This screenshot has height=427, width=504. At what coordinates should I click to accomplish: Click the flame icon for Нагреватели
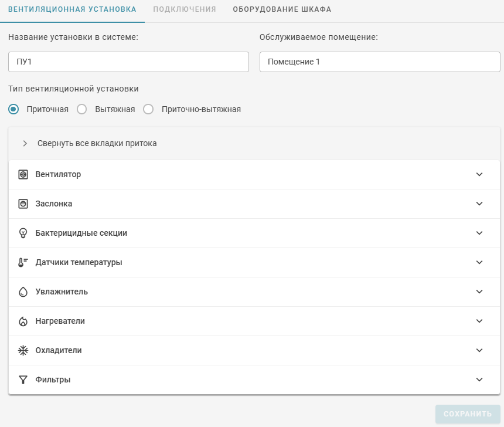(x=23, y=321)
